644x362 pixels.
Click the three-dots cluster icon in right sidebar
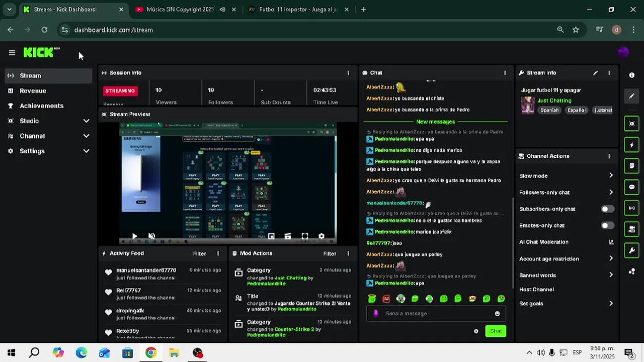[632, 271]
